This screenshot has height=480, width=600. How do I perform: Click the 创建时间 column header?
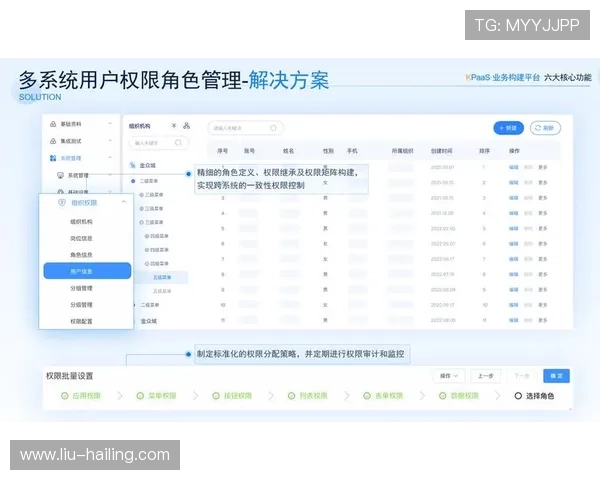(x=442, y=151)
